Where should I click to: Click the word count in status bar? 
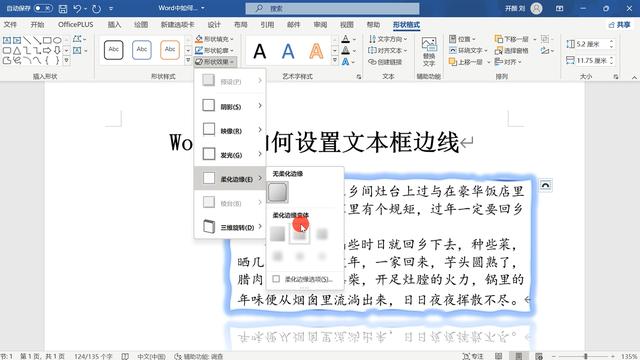point(93,356)
